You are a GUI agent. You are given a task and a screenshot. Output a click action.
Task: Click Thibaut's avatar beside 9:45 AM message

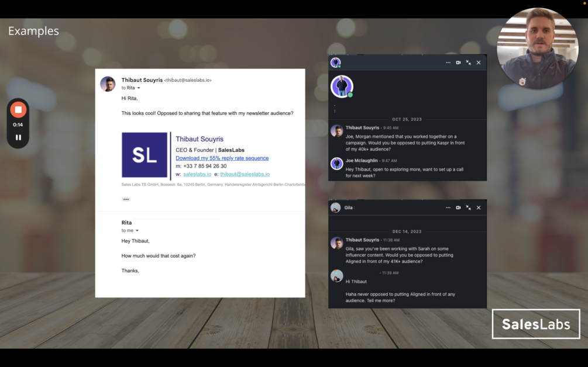(x=337, y=131)
